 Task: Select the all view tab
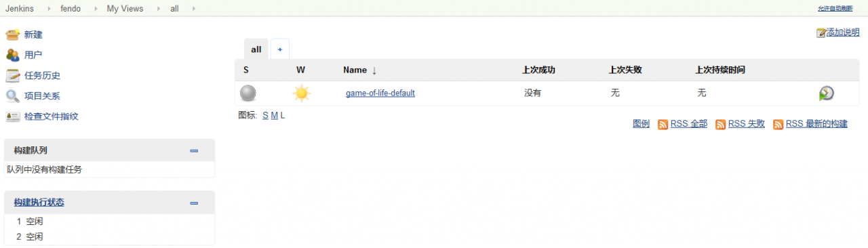(x=256, y=49)
